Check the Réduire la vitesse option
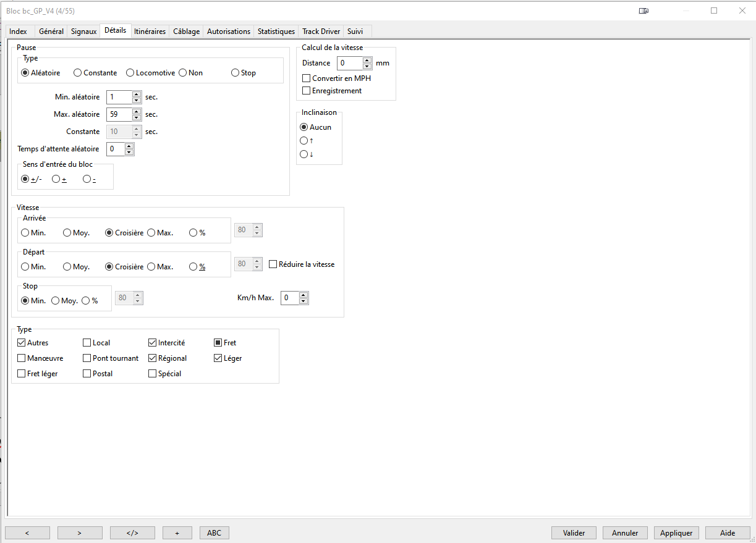This screenshot has height=543, width=756. click(273, 264)
